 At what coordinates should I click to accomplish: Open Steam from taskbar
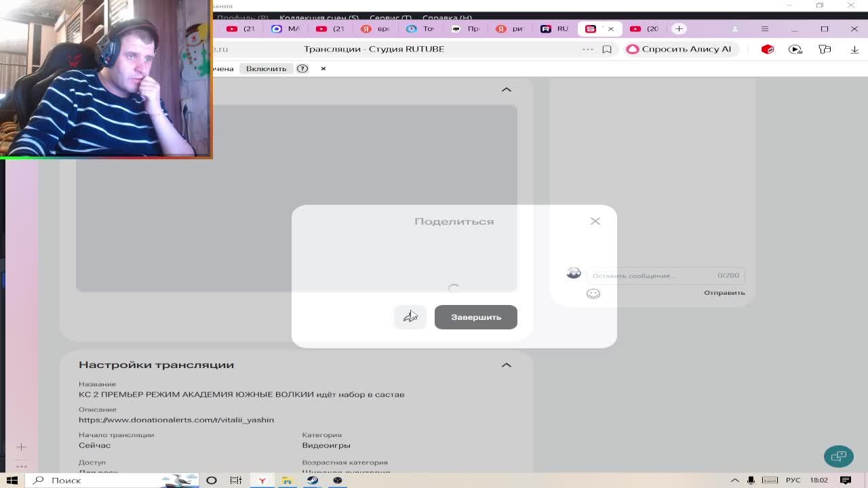coord(312,480)
